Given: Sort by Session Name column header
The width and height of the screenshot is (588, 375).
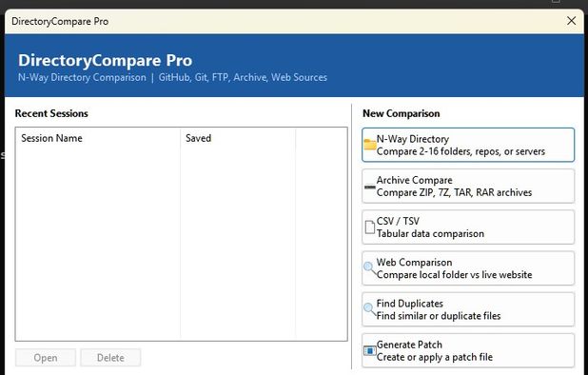Looking at the screenshot, I should point(97,138).
